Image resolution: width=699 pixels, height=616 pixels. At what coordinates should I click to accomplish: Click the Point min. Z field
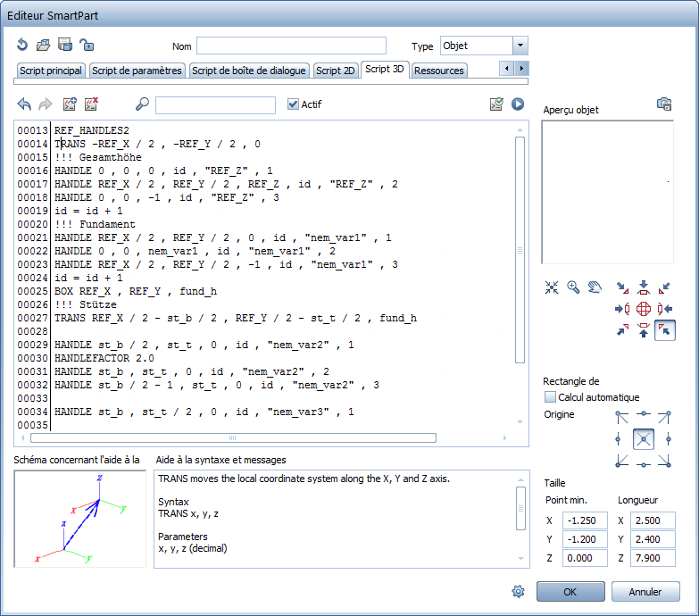coord(585,558)
